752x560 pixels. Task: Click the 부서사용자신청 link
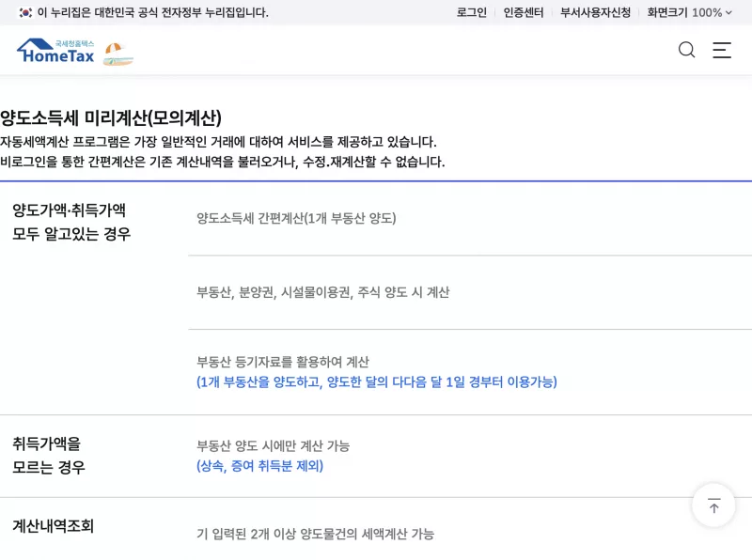point(595,12)
